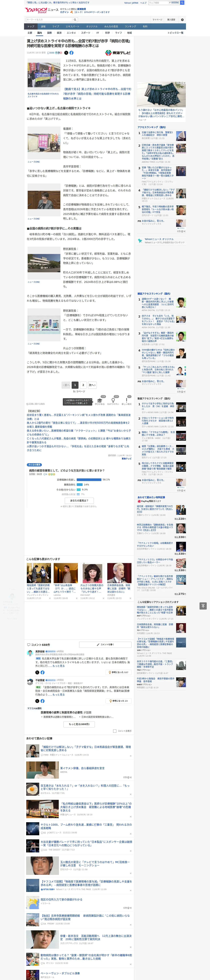Click the keyword search magnifier icon

click(x=75, y=19)
